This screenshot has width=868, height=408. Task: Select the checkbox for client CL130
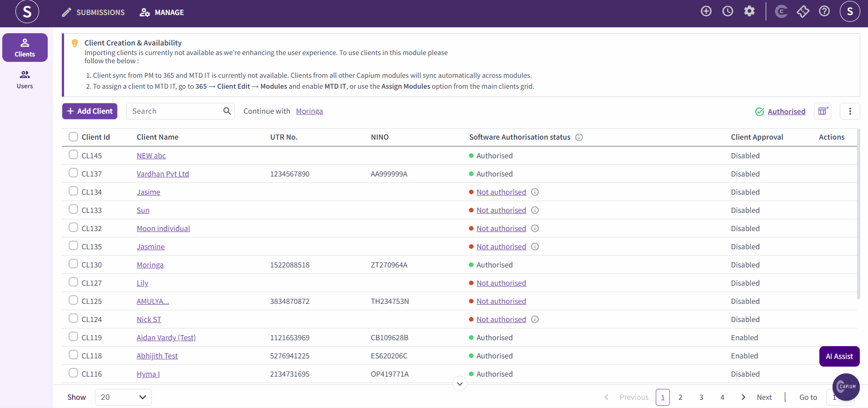(73, 264)
